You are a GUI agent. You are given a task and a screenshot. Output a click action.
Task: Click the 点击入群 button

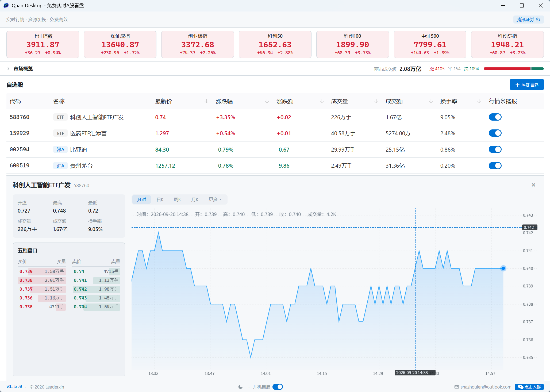(529, 387)
